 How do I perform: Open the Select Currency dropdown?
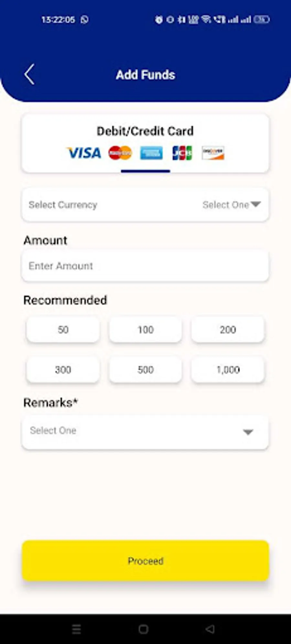pyautogui.click(x=145, y=205)
